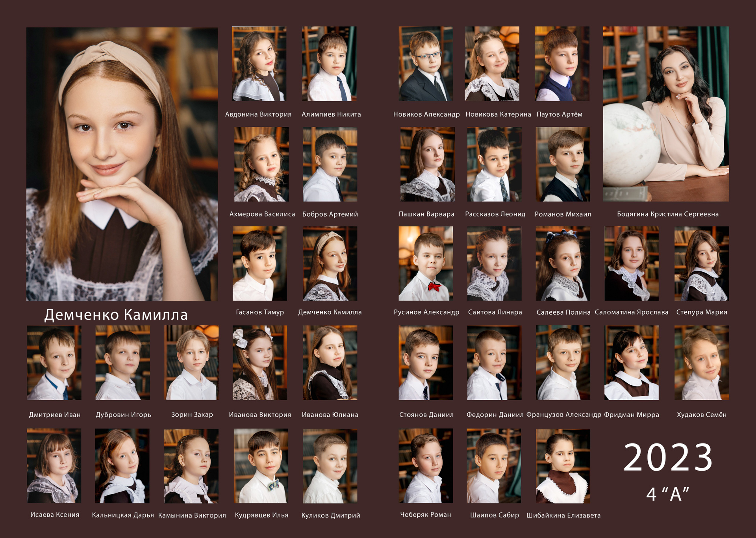Select the Пашкан Варвара name label
This screenshot has height=538, width=756.
[426, 214]
